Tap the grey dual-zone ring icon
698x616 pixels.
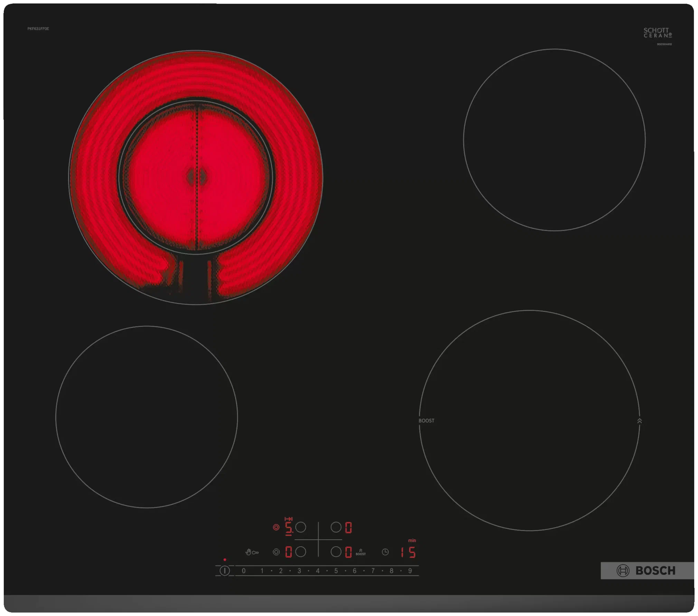276,552
